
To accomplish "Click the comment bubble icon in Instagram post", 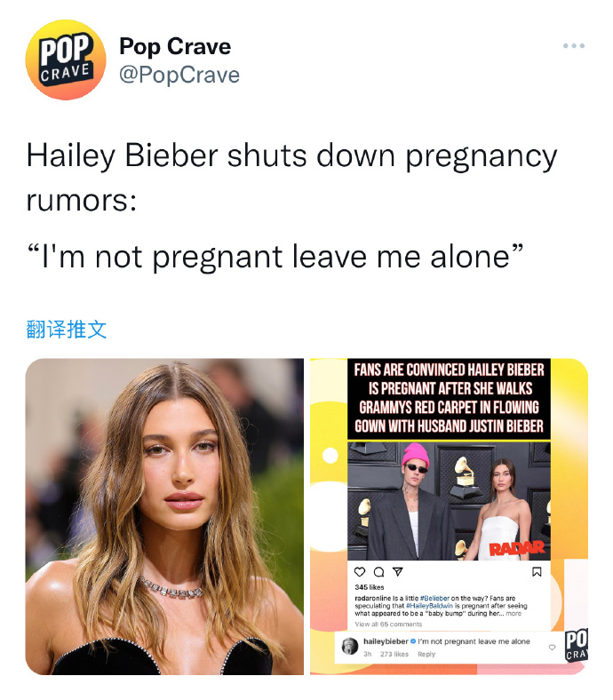I will [x=378, y=572].
